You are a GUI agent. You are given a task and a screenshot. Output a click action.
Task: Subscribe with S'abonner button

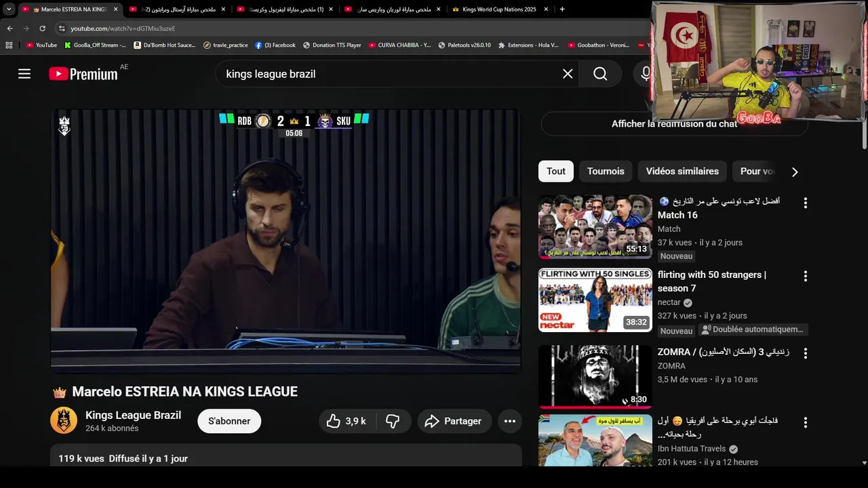pyautogui.click(x=229, y=421)
